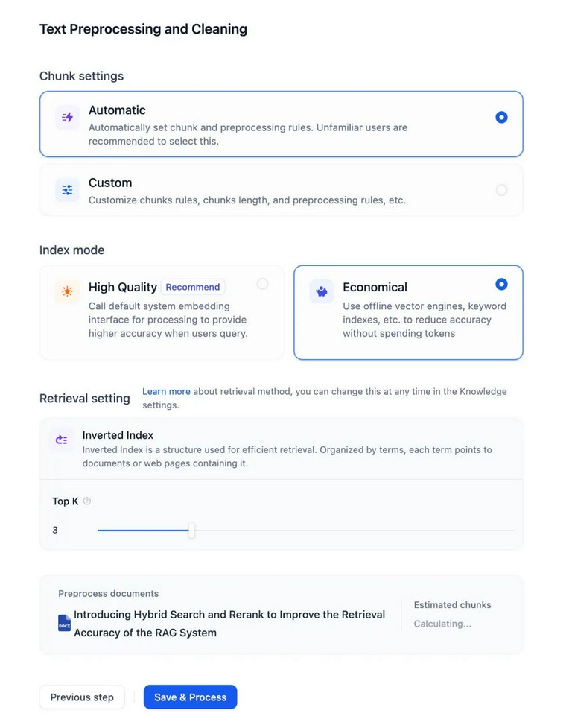Click the Custom chunk sliders icon
572x728 pixels.
(x=67, y=190)
